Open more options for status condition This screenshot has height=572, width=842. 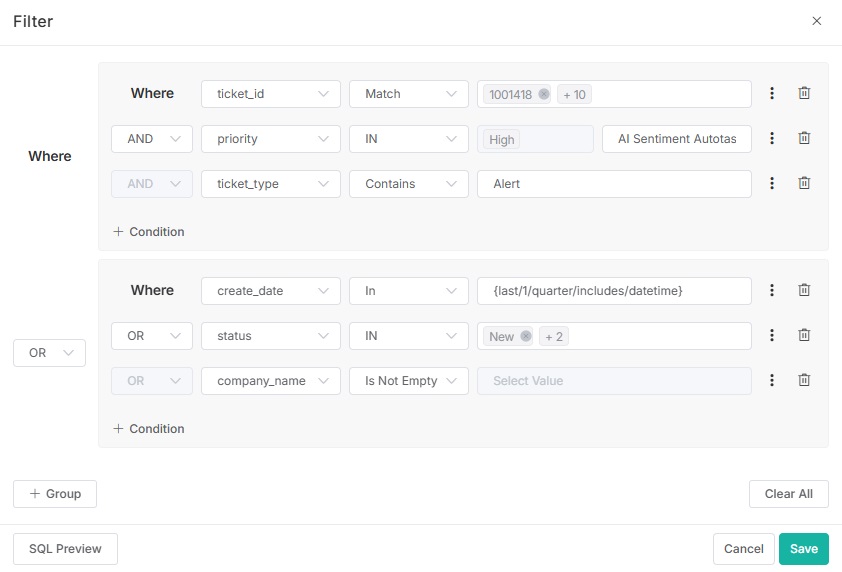tap(772, 336)
